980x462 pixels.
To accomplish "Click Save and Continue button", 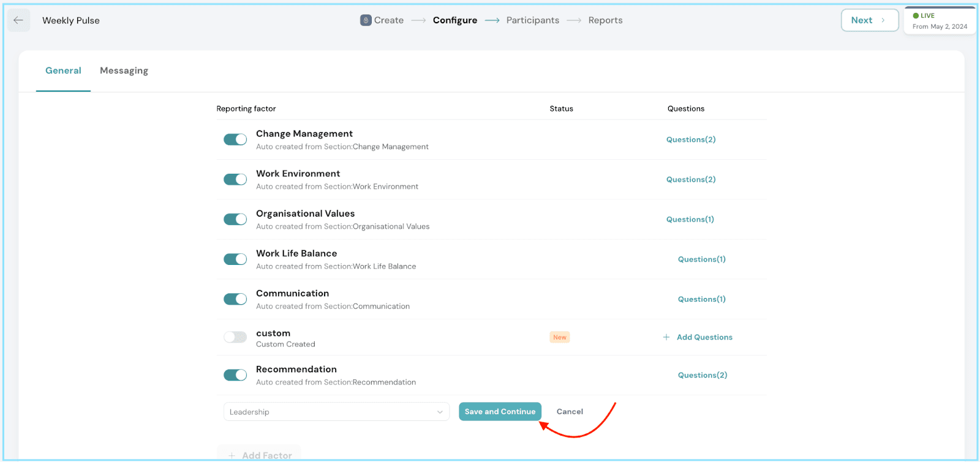I will click(500, 412).
